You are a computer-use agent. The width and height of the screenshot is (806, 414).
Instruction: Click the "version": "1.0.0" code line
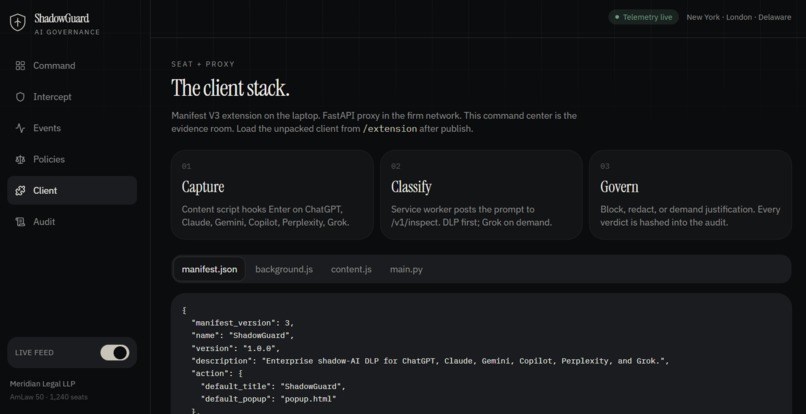pos(235,348)
